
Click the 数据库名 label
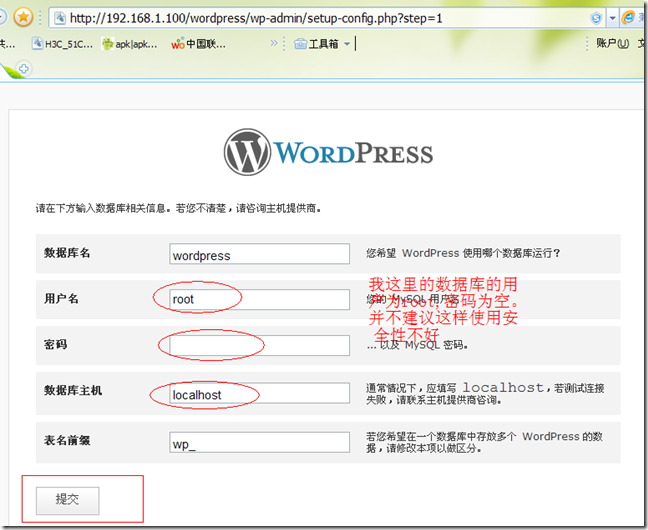pos(67,253)
